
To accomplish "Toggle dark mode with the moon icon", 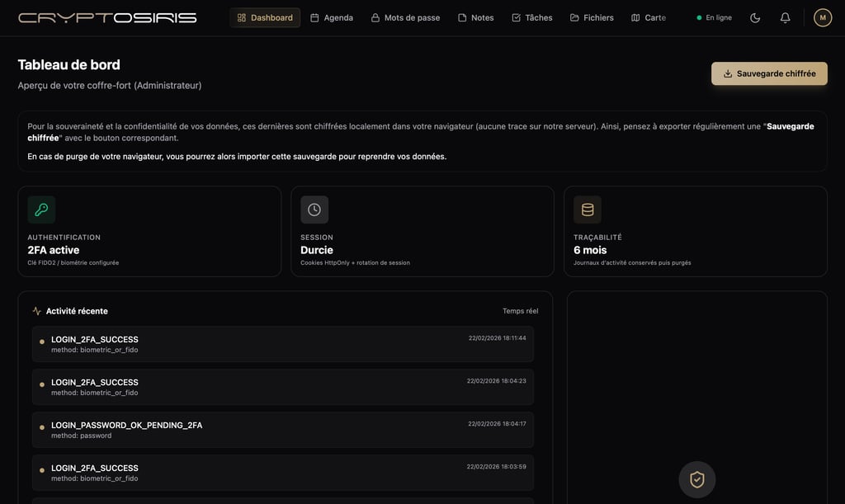I will point(755,17).
